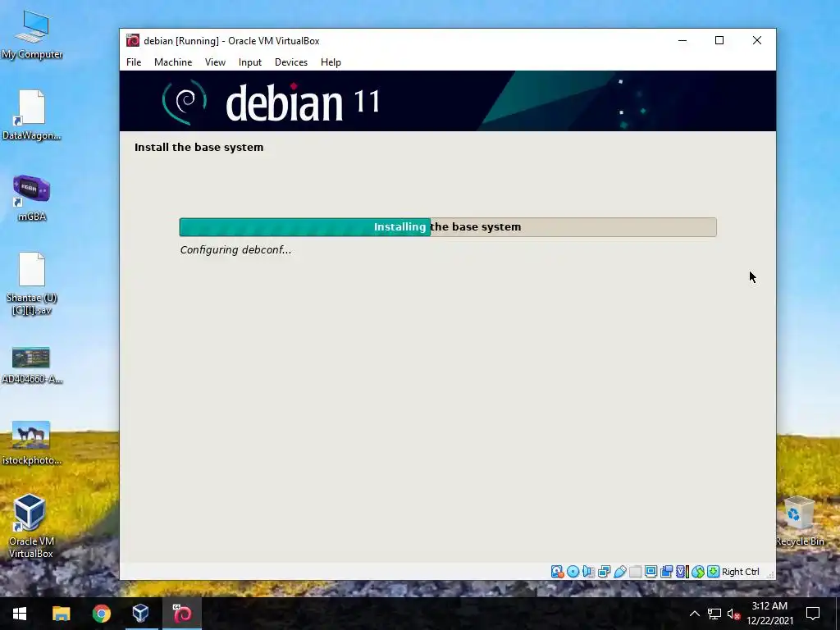Switch to VirtualBox Manager taskbar button
This screenshot has width=840, height=630.
point(141,614)
